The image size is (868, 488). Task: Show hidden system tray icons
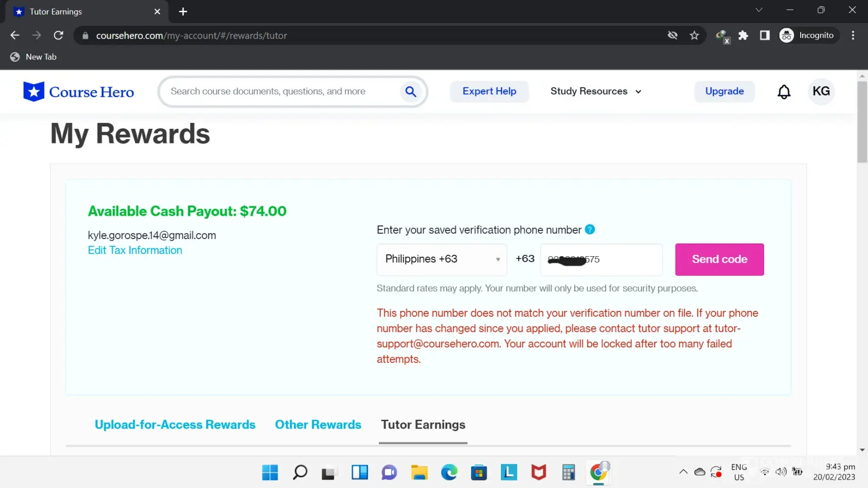click(683, 471)
